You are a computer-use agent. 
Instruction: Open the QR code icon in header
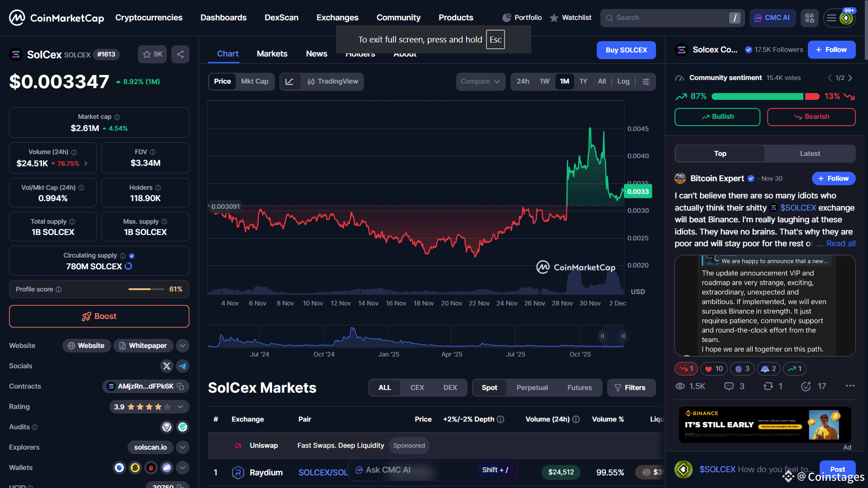tap(809, 18)
